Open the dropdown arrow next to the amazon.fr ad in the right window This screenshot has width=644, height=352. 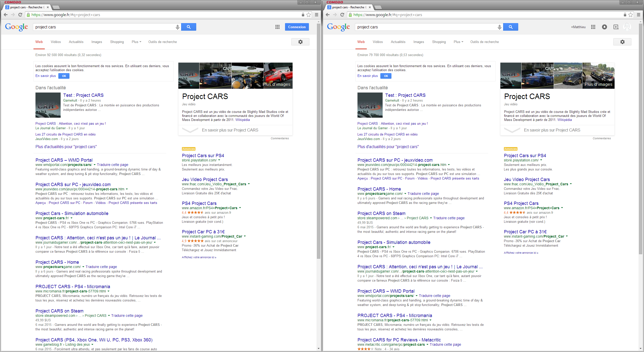tap(562, 208)
